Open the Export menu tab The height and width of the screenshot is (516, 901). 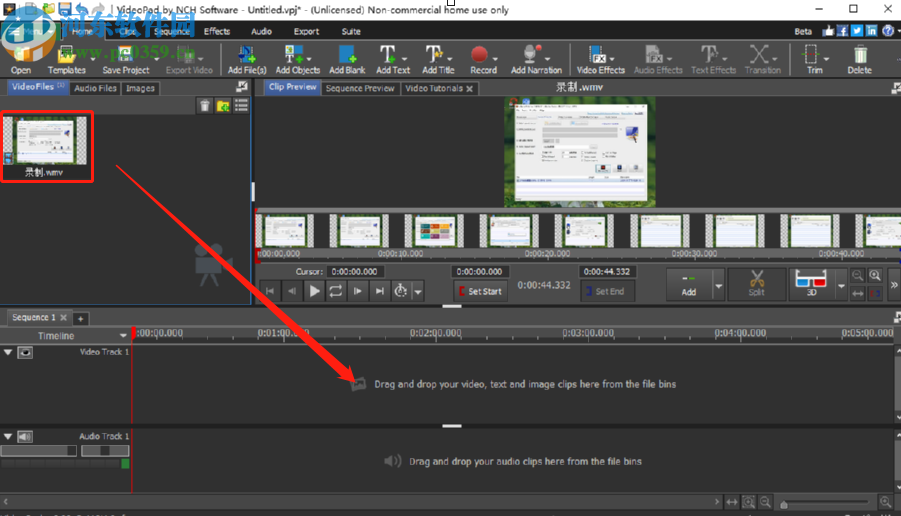(306, 31)
